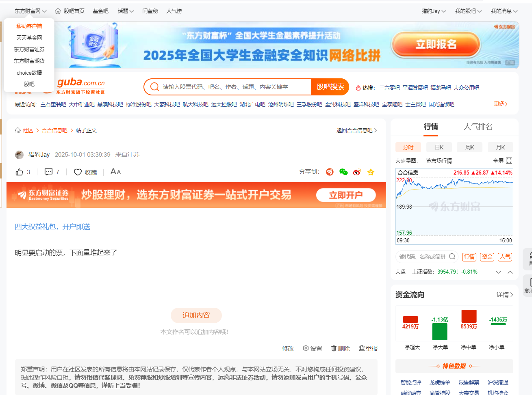Click the heart 收藏 favorite icon
Image resolution: width=532 pixels, height=395 pixels.
[78, 172]
